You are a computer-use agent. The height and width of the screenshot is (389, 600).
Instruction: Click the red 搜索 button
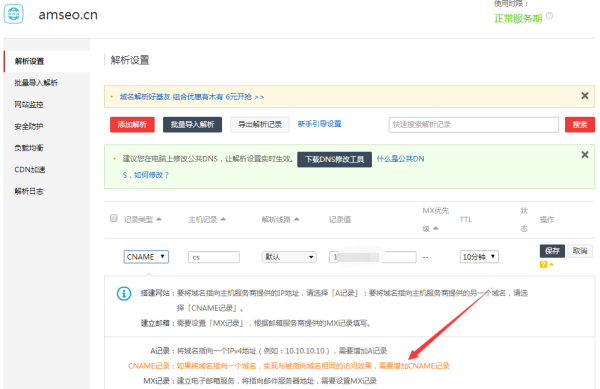[x=580, y=125]
